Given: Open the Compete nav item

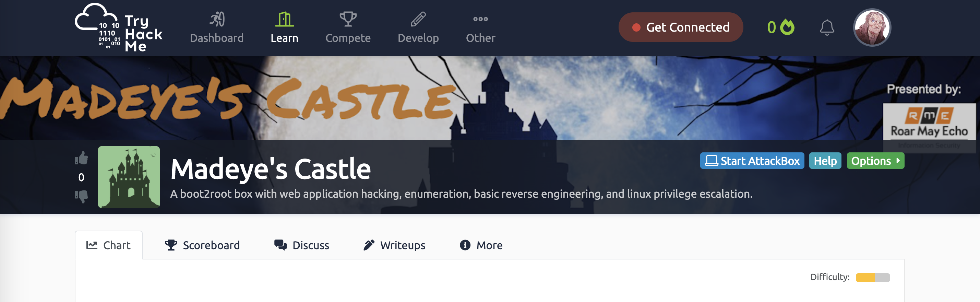Looking at the screenshot, I should click(x=348, y=28).
